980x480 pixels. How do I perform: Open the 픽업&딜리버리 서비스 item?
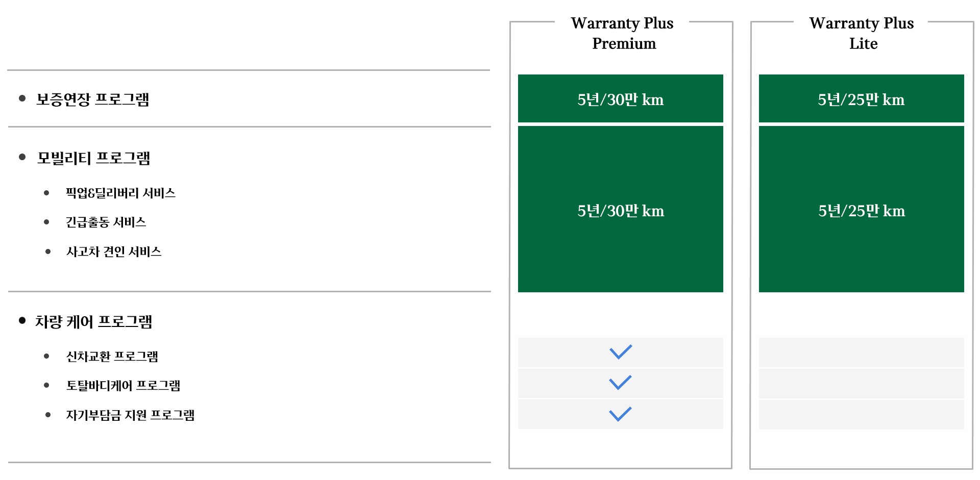click(120, 193)
